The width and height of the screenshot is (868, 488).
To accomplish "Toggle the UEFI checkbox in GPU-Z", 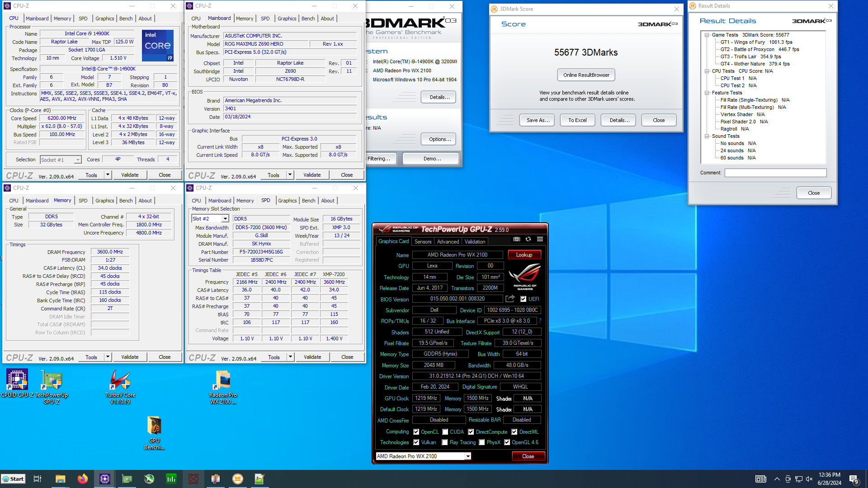I will pyautogui.click(x=523, y=299).
